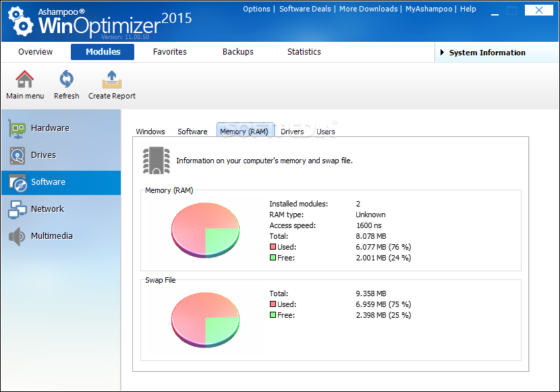The height and width of the screenshot is (392, 560).
Task: Click the Multimedia label in sidebar
Action: pyautogui.click(x=52, y=236)
